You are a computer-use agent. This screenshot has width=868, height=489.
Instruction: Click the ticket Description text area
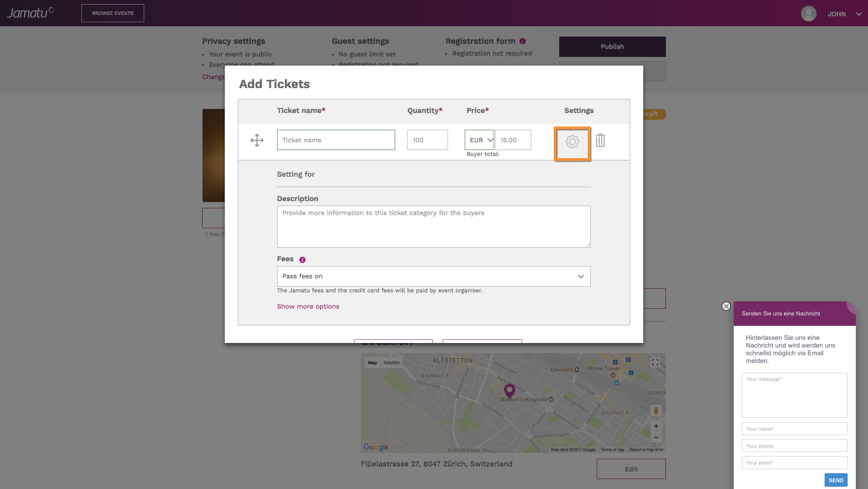434,226
